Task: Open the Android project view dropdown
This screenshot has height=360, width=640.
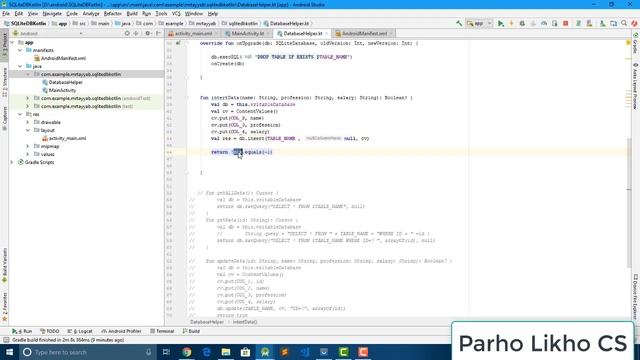Action: coord(47,33)
